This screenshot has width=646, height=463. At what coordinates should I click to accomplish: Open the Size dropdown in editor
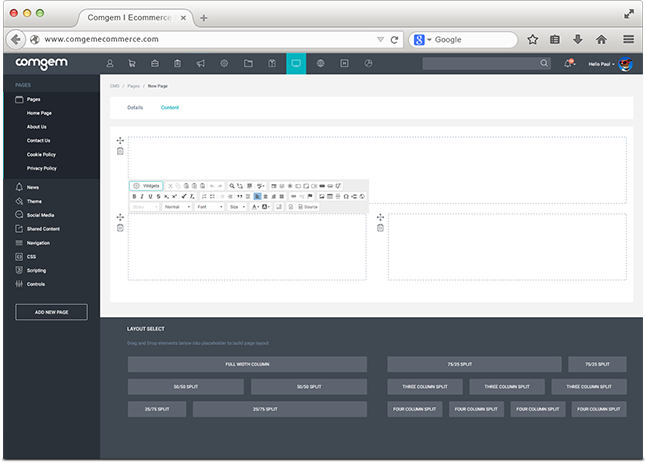(x=237, y=207)
